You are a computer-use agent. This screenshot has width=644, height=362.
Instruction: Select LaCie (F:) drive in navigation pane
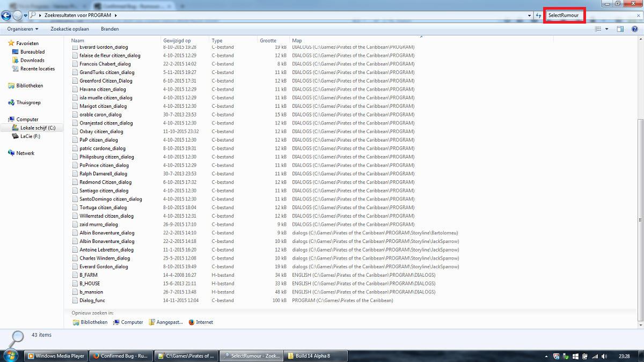30,136
